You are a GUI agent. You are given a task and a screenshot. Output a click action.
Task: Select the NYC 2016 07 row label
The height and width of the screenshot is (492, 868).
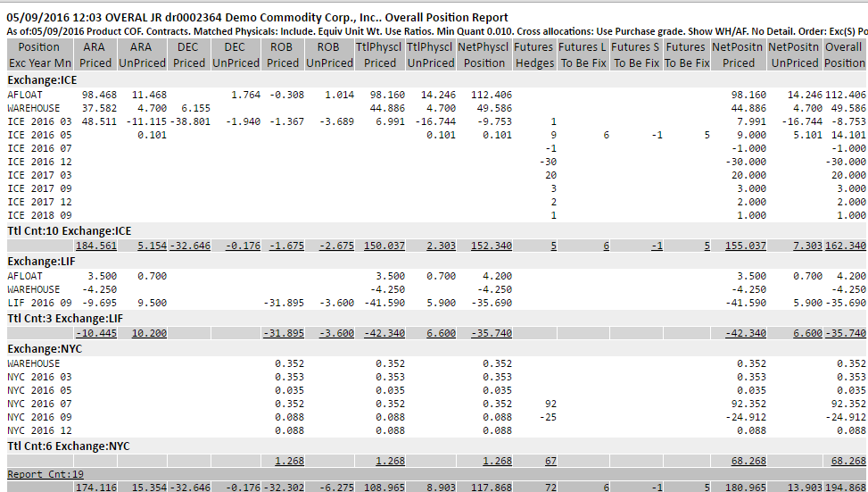(x=39, y=404)
